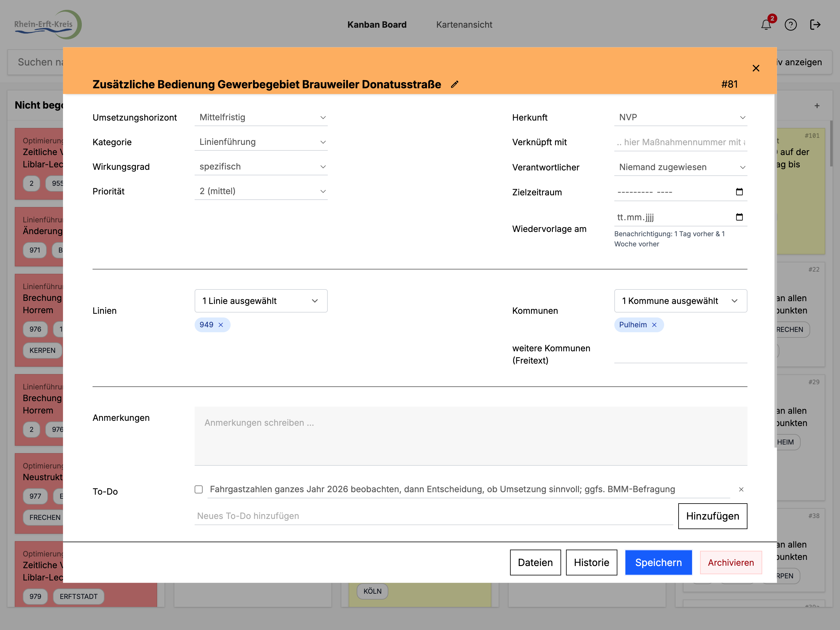Open the Wiedervorlage am date picker
840x630 pixels.
[x=739, y=217]
